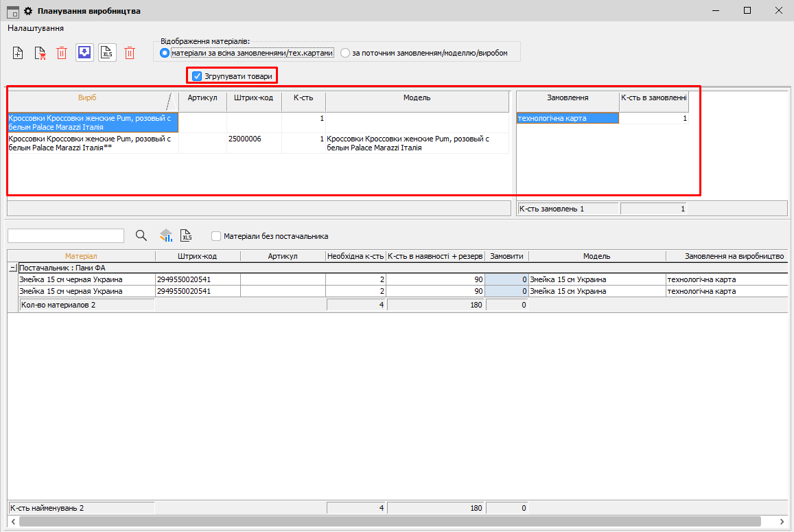Click the blue download-to-tray icon
This screenshot has width=794, height=532.
tap(84, 53)
